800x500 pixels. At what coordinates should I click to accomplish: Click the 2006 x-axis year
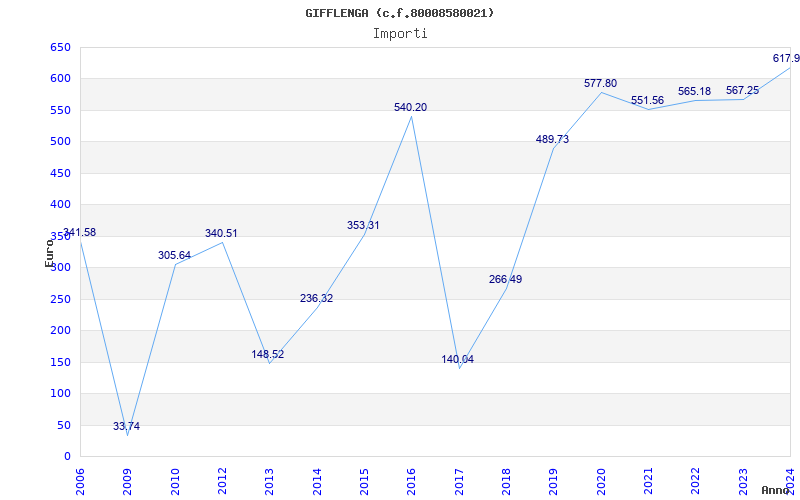(x=81, y=482)
